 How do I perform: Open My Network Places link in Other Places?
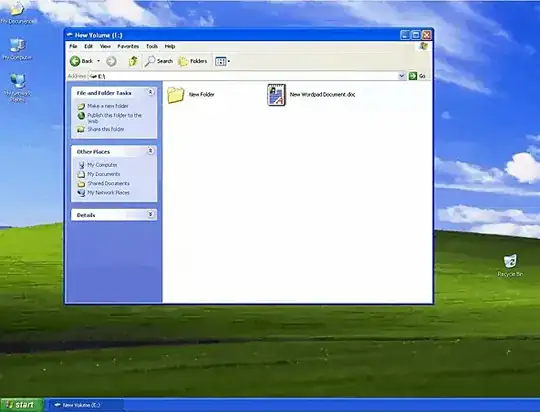108,193
